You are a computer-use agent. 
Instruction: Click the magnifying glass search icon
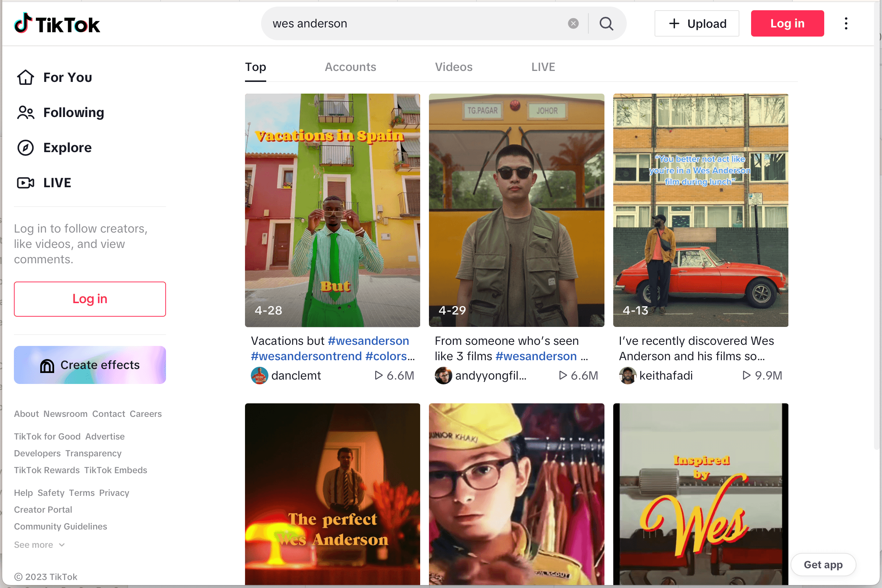coord(606,24)
